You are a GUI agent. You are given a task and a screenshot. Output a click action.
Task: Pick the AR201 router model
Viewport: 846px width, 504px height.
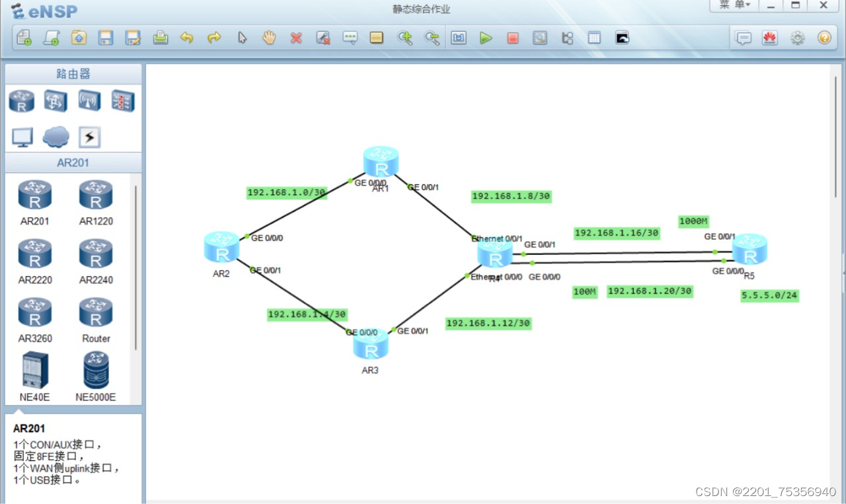tap(35, 203)
